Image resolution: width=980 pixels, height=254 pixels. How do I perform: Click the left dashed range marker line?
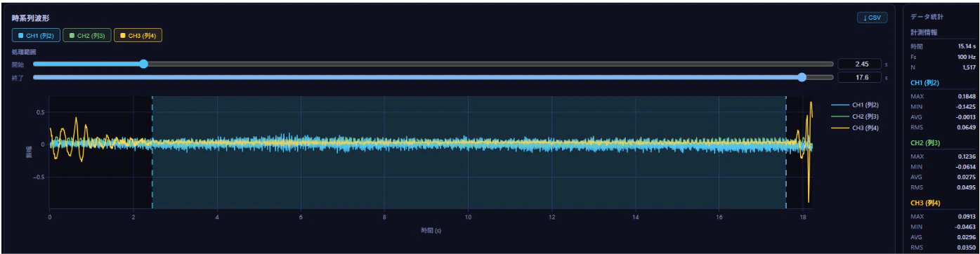click(x=152, y=152)
